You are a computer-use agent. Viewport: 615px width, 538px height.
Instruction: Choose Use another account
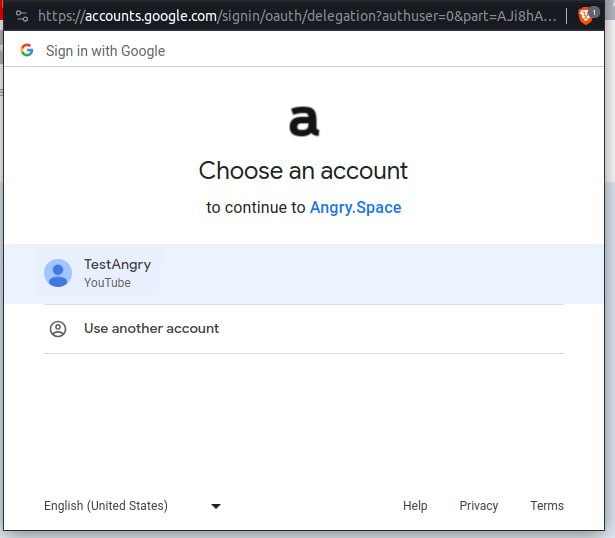pos(304,329)
